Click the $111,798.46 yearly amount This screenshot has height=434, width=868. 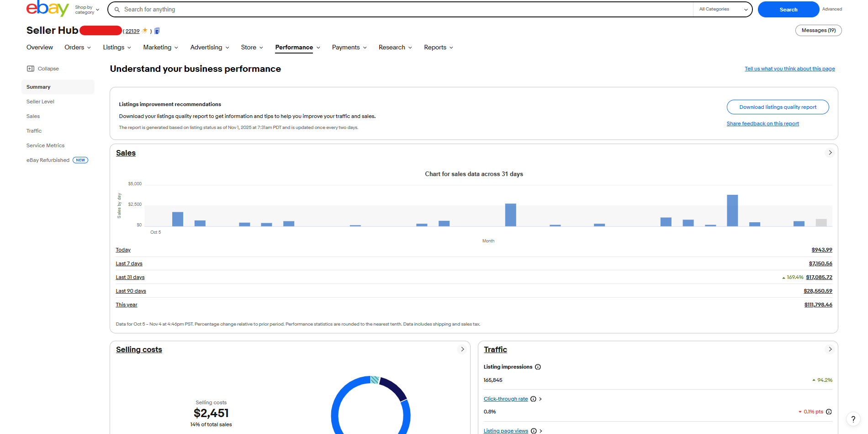818,305
